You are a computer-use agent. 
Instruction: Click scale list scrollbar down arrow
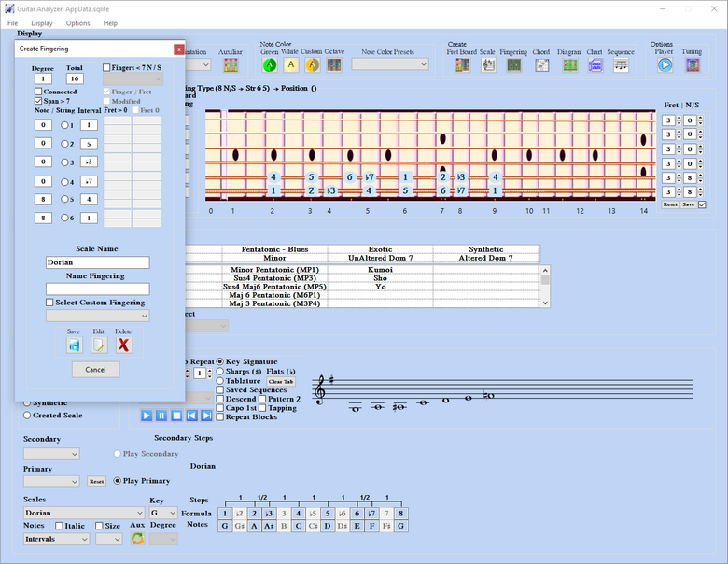pos(546,303)
